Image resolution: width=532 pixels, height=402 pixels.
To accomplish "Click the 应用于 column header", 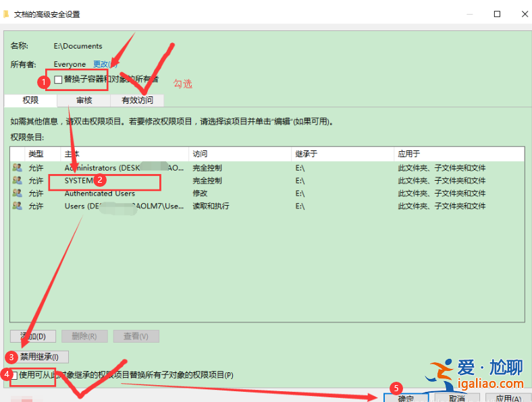I will [x=459, y=154].
